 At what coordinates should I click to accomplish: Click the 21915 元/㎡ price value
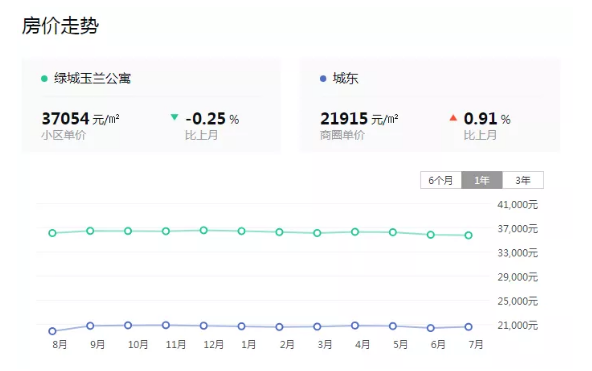coord(359,119)
